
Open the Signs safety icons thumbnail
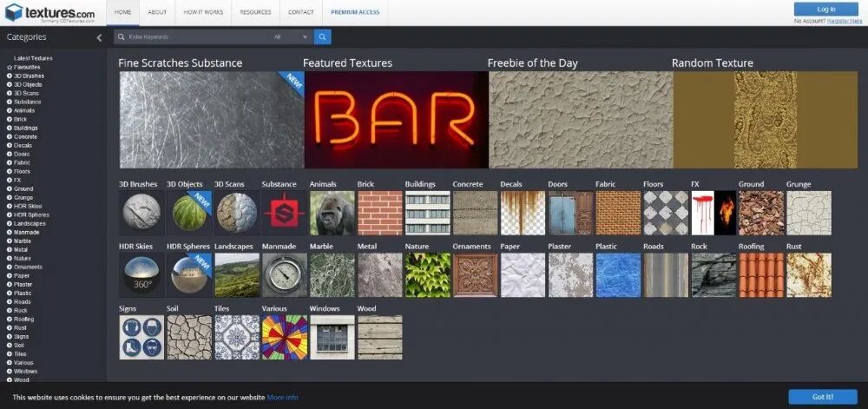pyautogui.click(x=141, y=338)
